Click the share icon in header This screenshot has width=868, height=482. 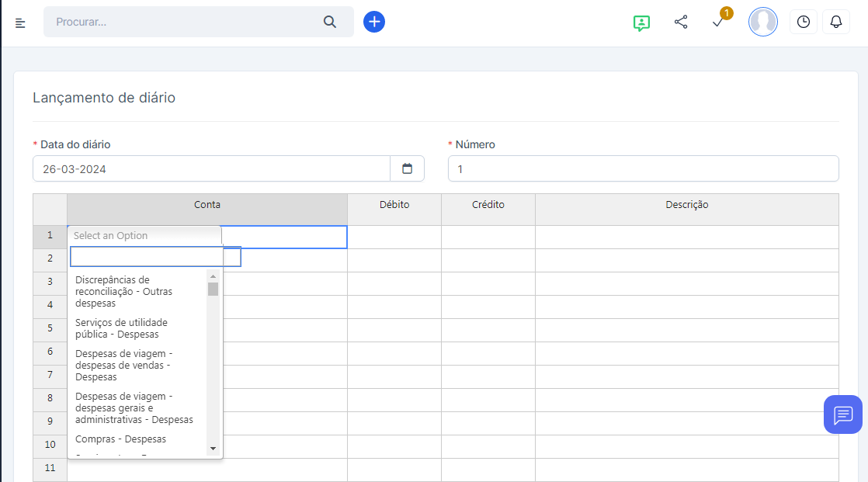coord(681,22)
